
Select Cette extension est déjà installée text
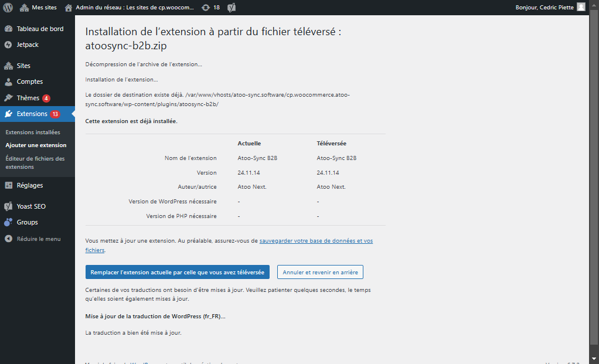click(x=131, y=121)
